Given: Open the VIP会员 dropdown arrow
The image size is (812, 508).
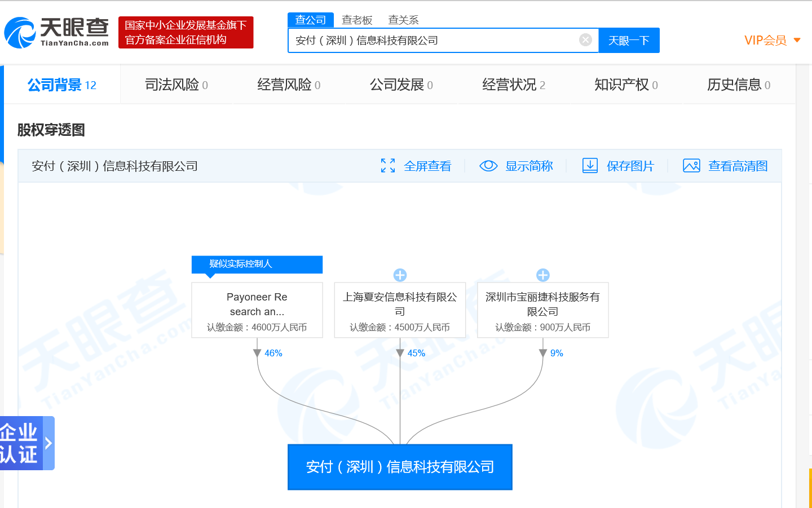Looking at the screenshot, I should (x=797, y=40).
